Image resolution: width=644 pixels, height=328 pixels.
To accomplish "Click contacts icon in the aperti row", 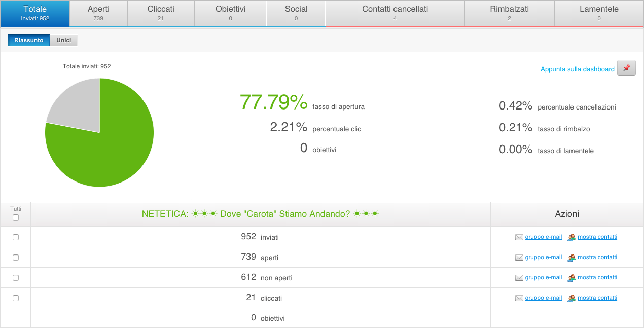I will [571, 258].
